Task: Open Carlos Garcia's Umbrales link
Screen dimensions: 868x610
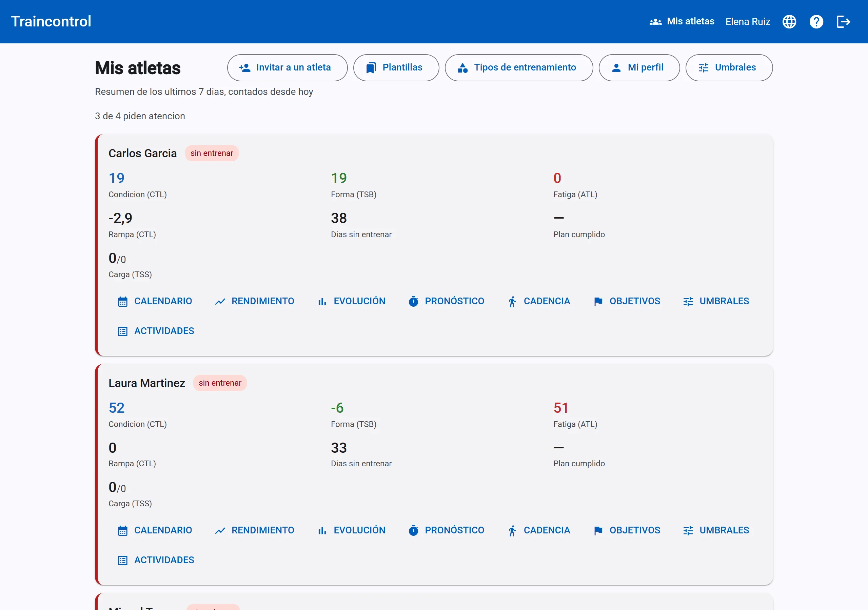Action: [x=716, y=301]
